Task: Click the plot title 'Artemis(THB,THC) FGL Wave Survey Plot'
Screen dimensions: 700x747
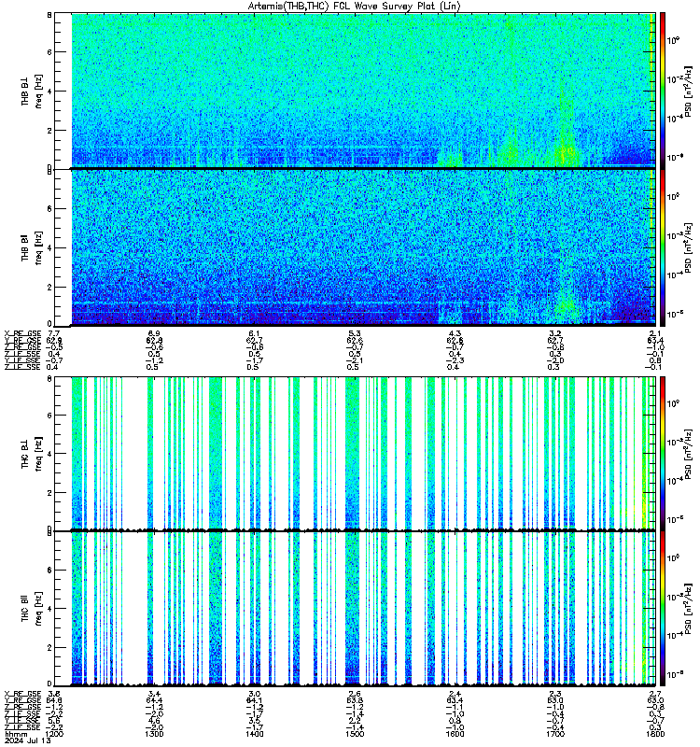Action: point(354,6)
